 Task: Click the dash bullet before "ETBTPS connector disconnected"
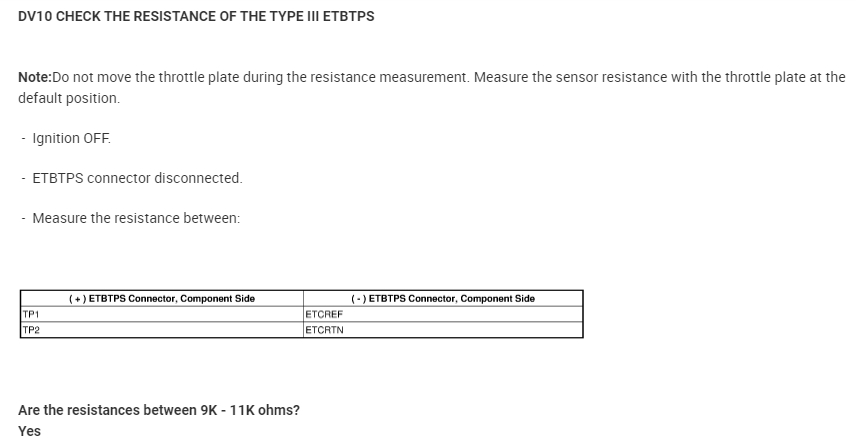[x=24, y=178]
